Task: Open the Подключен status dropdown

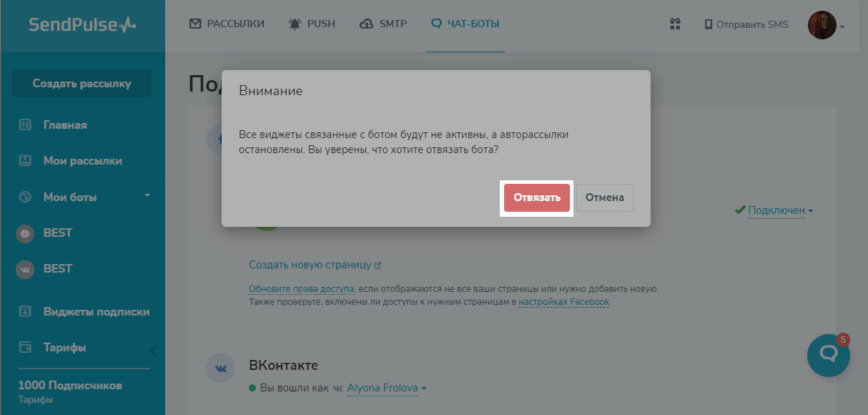Action: point(780,210)
